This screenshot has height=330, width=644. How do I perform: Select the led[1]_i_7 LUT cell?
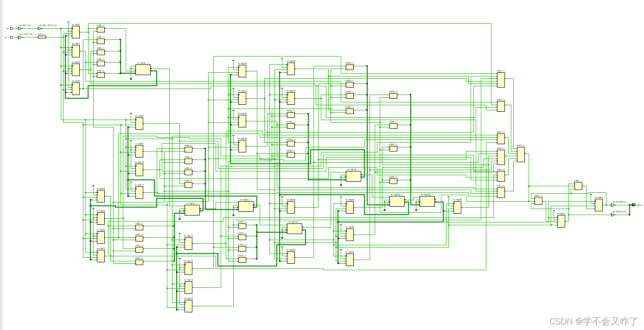(501, 157)
